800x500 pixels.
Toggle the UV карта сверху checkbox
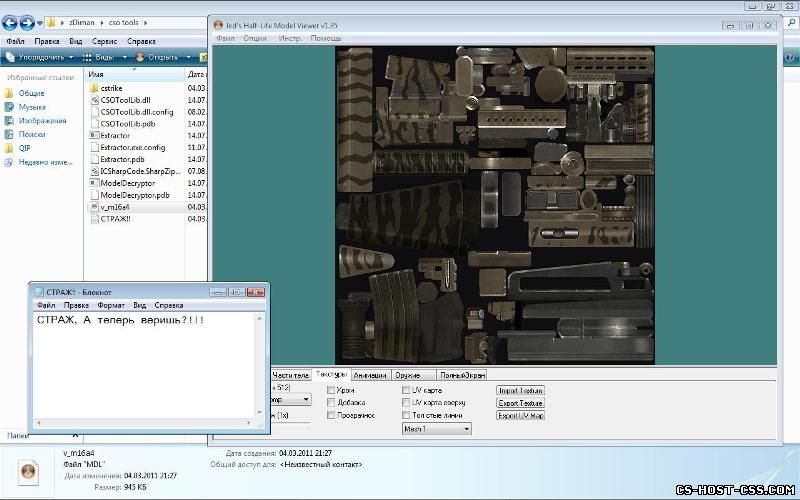[x=406, y=403]
